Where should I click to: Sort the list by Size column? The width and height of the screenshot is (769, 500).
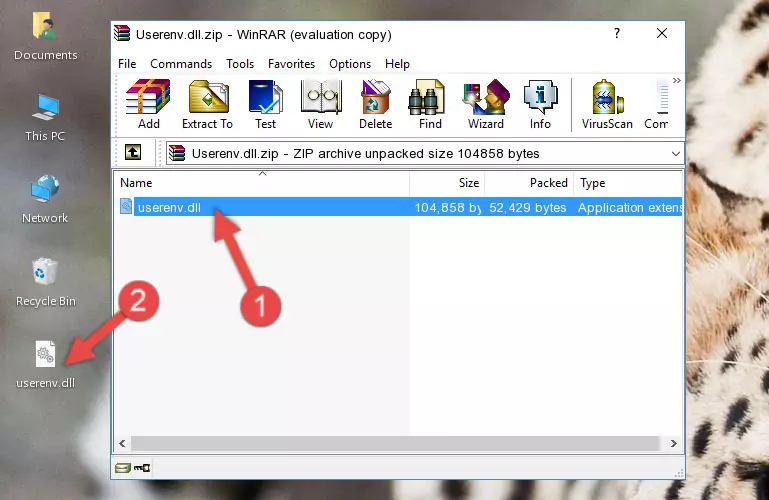coord(447,183)
